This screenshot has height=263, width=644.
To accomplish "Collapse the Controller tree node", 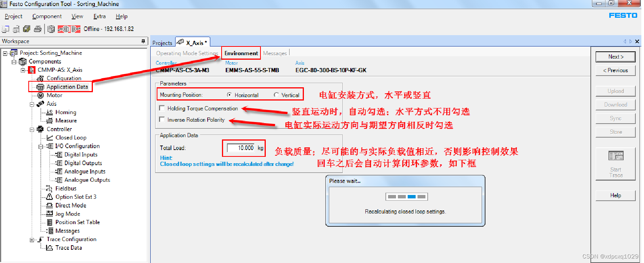I will pyautogui.click(x=32, y=129).
